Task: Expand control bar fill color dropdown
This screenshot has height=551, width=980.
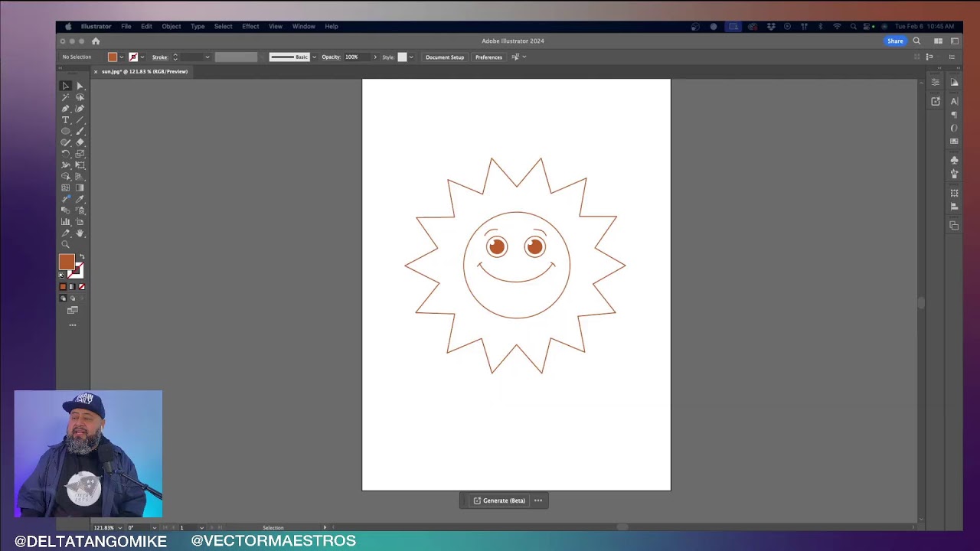Action: click(x=121, y=57)
